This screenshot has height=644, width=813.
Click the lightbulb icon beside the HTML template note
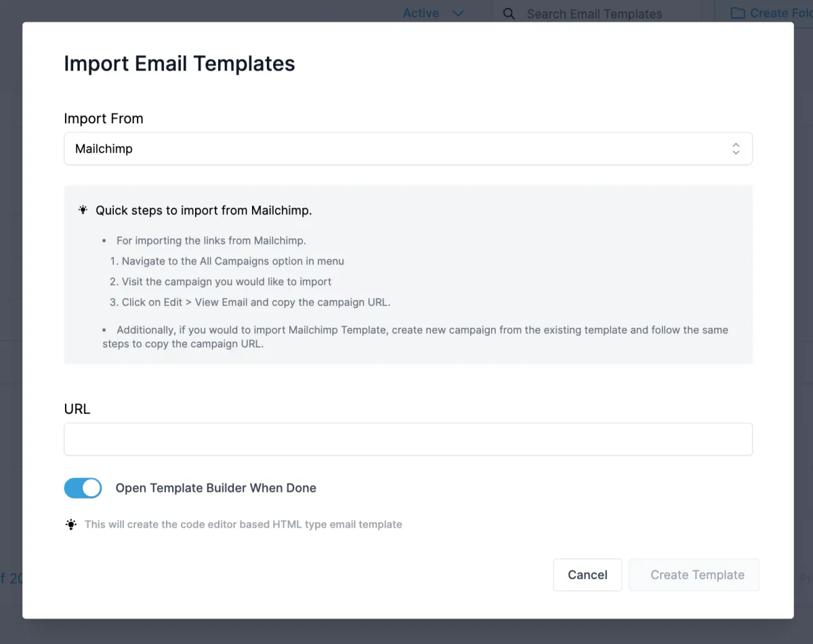point(71,524)
